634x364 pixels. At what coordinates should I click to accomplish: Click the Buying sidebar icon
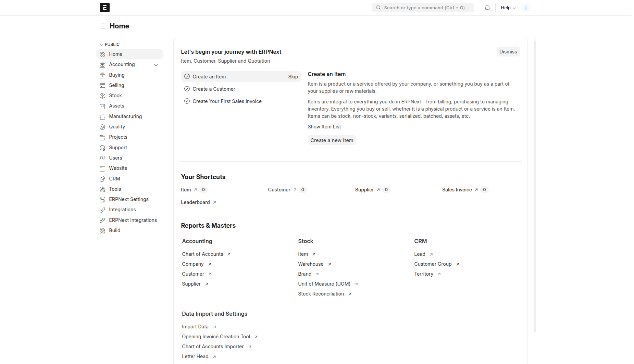coord(102,75)
